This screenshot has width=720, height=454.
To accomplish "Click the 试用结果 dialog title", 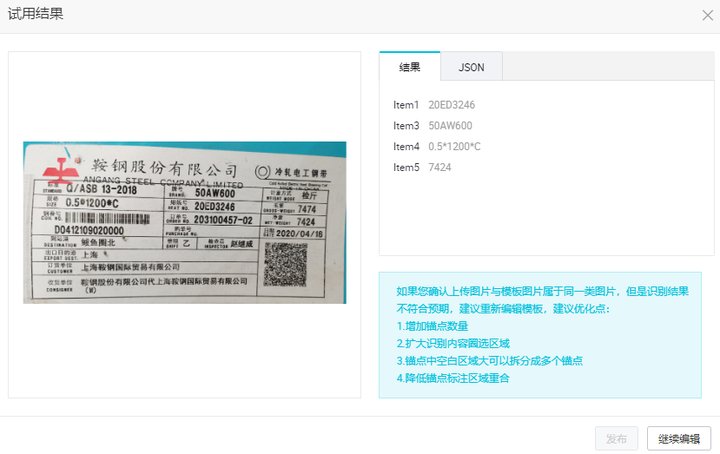I will (35, 14).
